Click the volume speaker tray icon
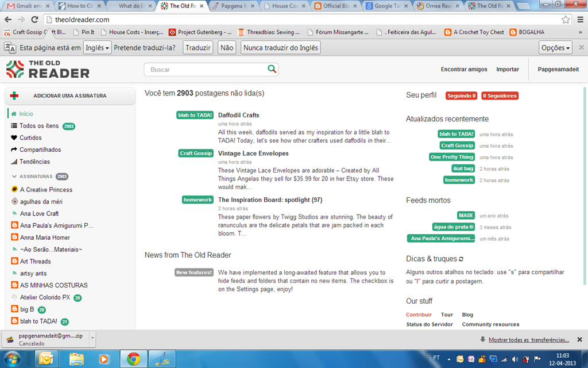The image size is (588, 368). coord(515,359)
